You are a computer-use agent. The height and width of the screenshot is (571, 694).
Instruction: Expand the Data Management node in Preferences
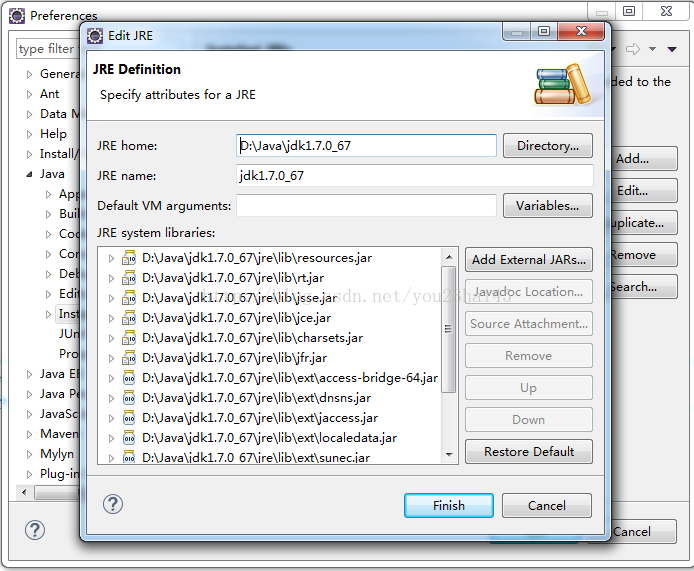point(30,114)
